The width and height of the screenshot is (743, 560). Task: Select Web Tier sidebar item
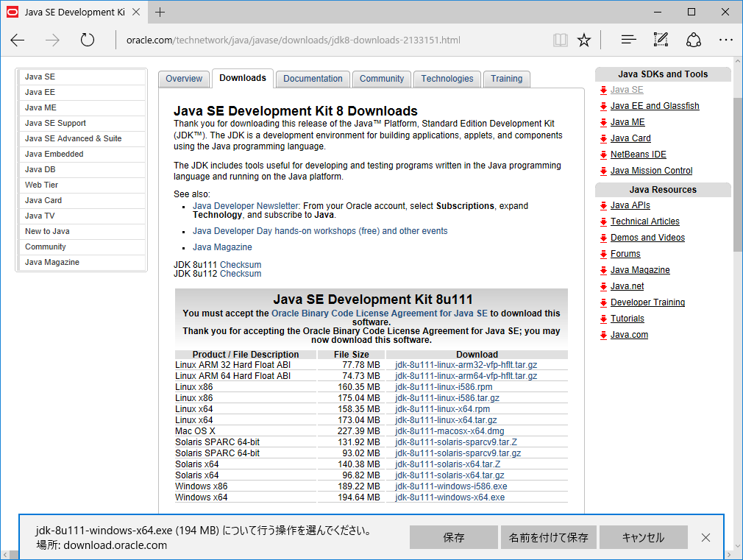point(82,185)
